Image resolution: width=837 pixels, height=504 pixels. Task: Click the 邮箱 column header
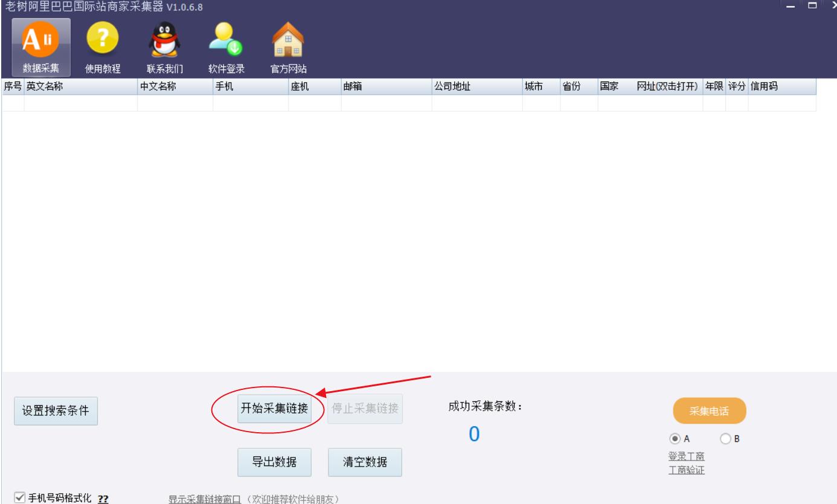coord(386,87)
